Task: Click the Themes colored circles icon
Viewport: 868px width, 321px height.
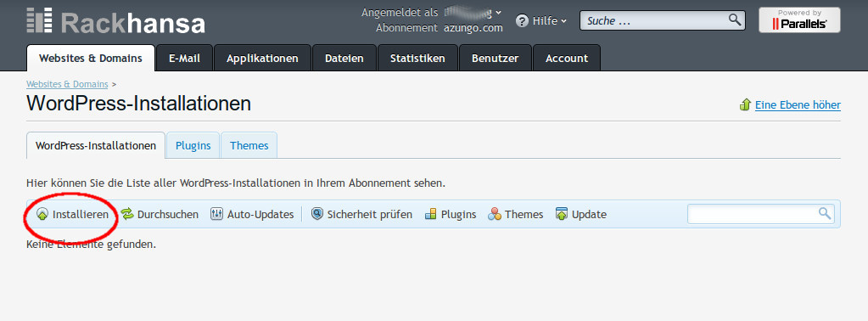Action: 495,214
